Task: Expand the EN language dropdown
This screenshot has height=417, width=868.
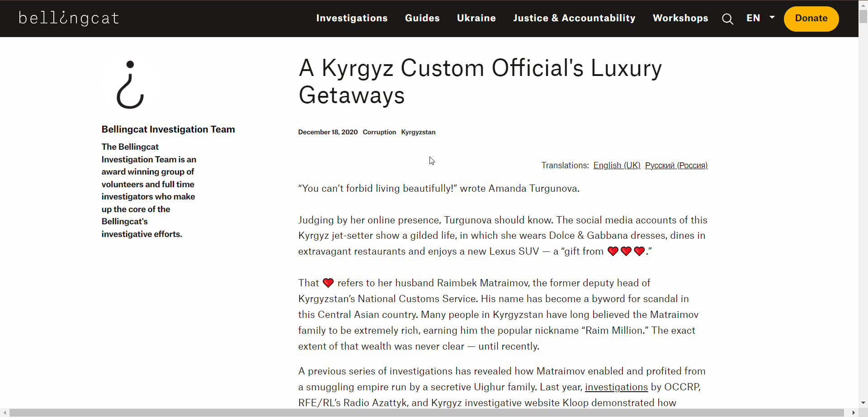Action: pyautogui.click(x=760, y=18)
